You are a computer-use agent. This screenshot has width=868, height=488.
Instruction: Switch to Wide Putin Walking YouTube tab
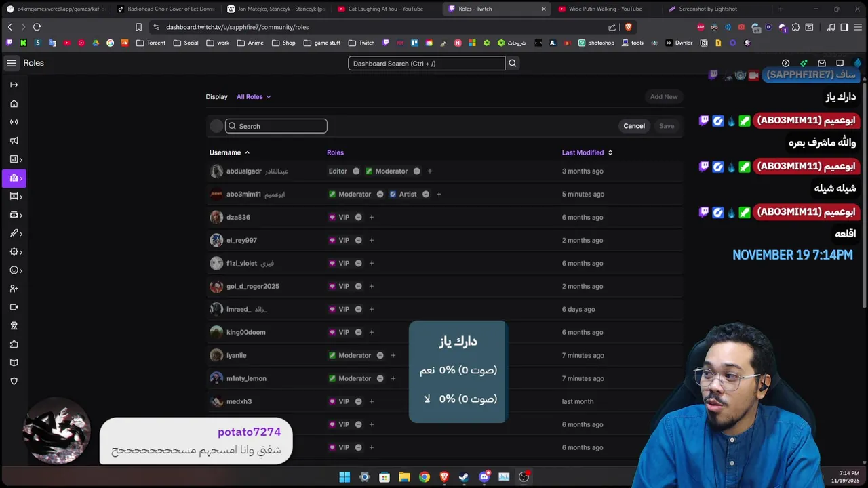(x=606, y=9)
